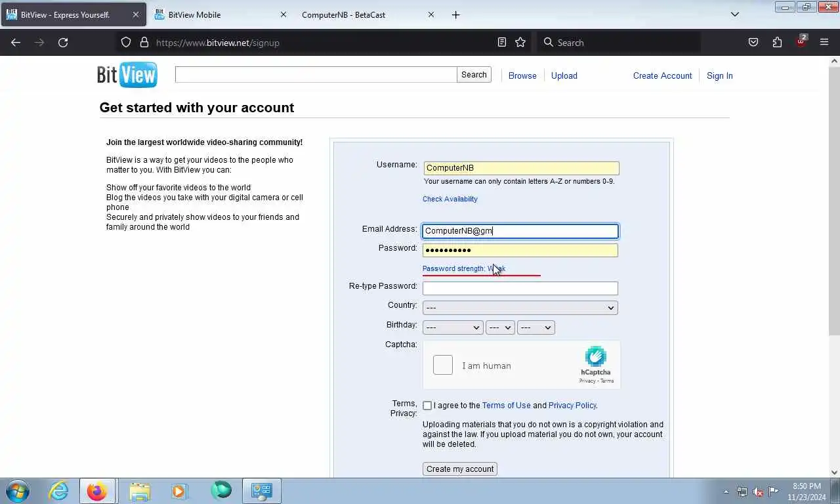Close the BitView Mobile tab
The height and width of the screenshot is (504, 840).
[283, 14]
